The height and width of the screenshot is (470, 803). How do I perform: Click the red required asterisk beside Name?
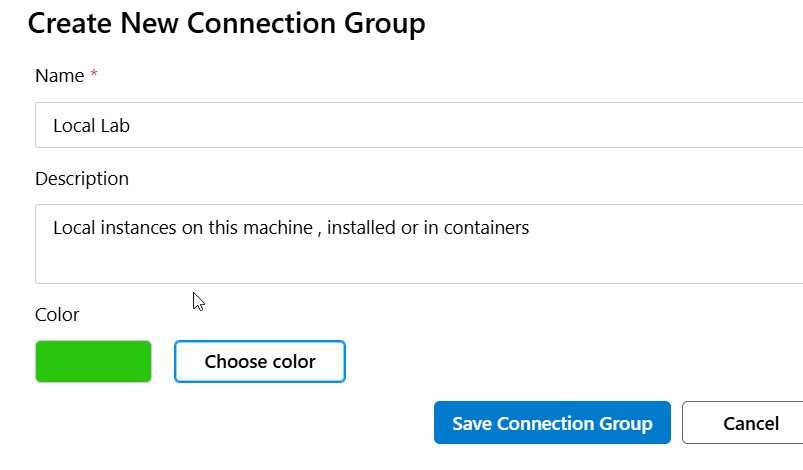tap(94, 76)
